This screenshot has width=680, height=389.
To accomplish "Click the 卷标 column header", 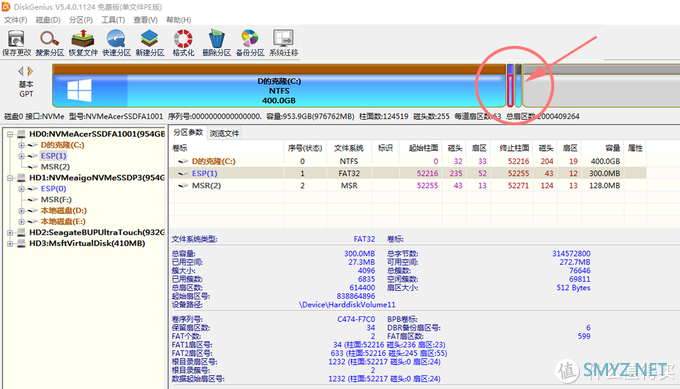I will click(x=227, y=148).
